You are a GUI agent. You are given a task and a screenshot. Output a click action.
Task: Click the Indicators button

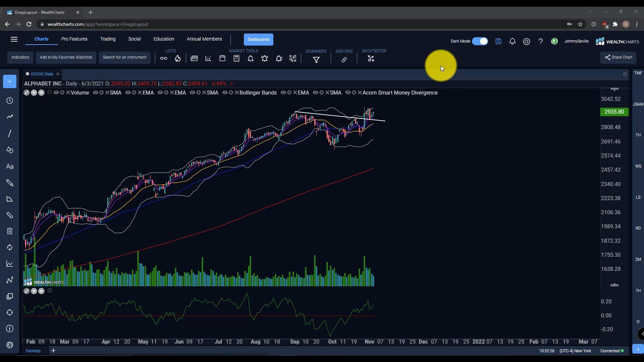pos(20,57)
